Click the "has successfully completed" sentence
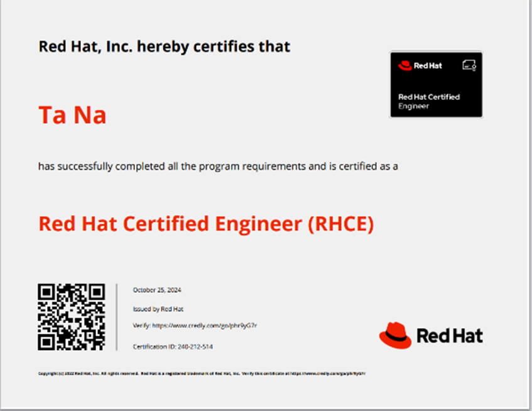Screen dimensions: 532x411 pos(218,167)
